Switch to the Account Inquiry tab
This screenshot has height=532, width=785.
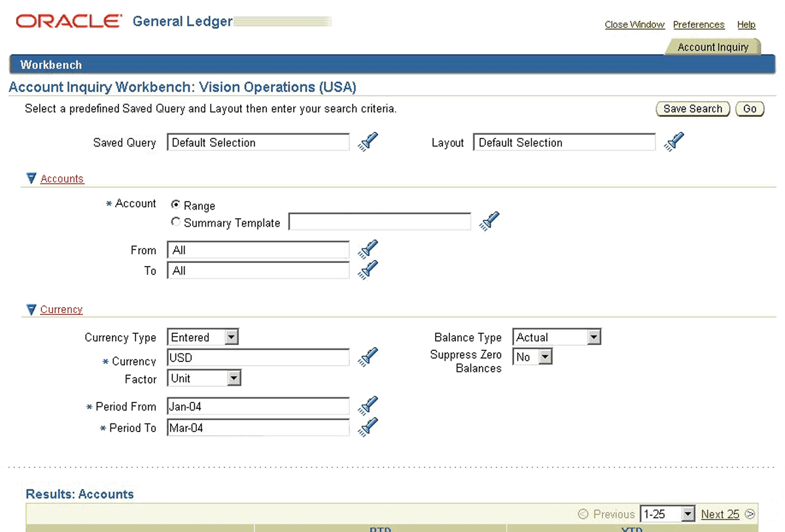pos(713,46)
